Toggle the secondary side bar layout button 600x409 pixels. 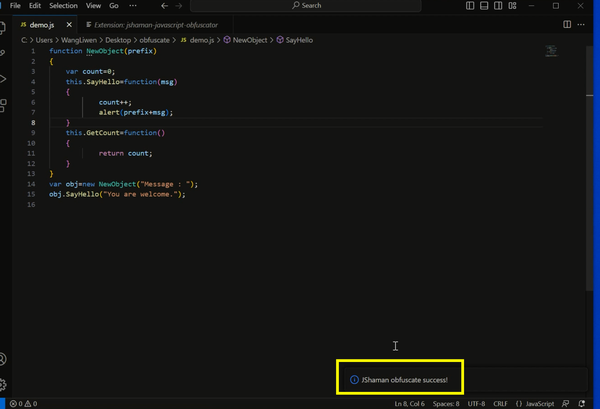pos(498,5)
